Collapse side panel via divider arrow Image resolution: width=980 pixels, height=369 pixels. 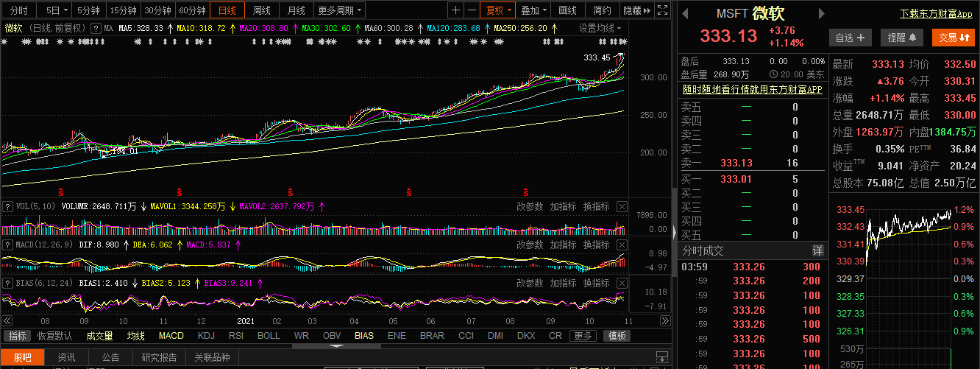(674, 231)
